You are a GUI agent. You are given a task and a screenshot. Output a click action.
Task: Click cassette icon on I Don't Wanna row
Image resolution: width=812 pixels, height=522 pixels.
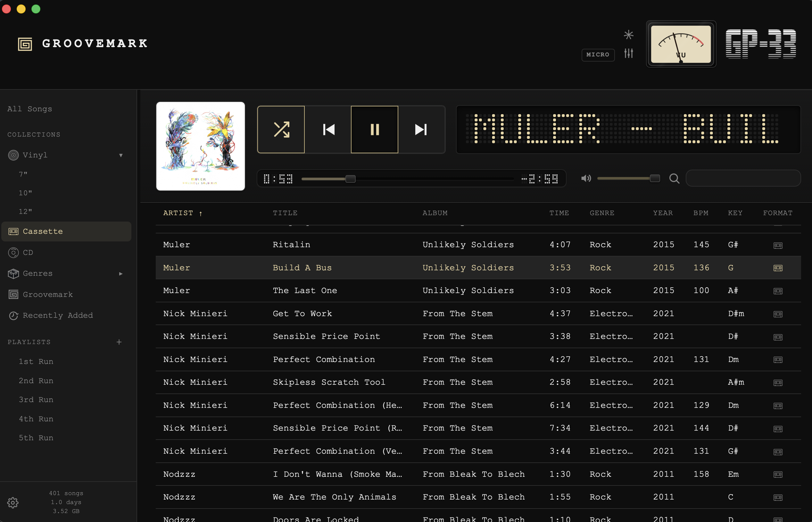point(778,475)
